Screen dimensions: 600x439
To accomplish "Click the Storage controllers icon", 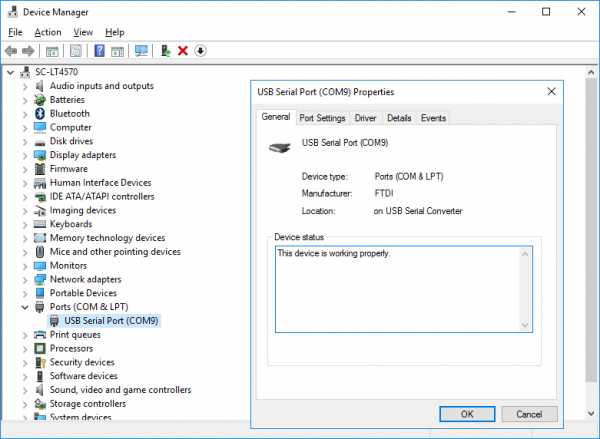I will coord(40,403).
